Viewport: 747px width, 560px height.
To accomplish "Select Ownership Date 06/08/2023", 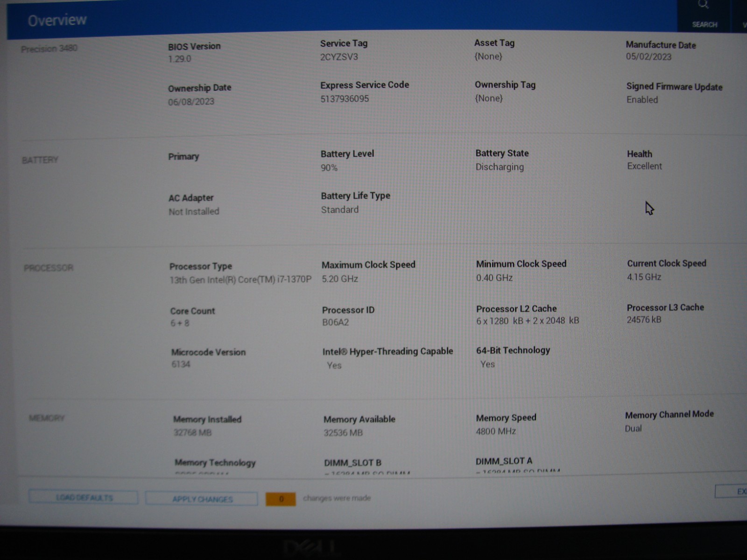I will [191, 101].
